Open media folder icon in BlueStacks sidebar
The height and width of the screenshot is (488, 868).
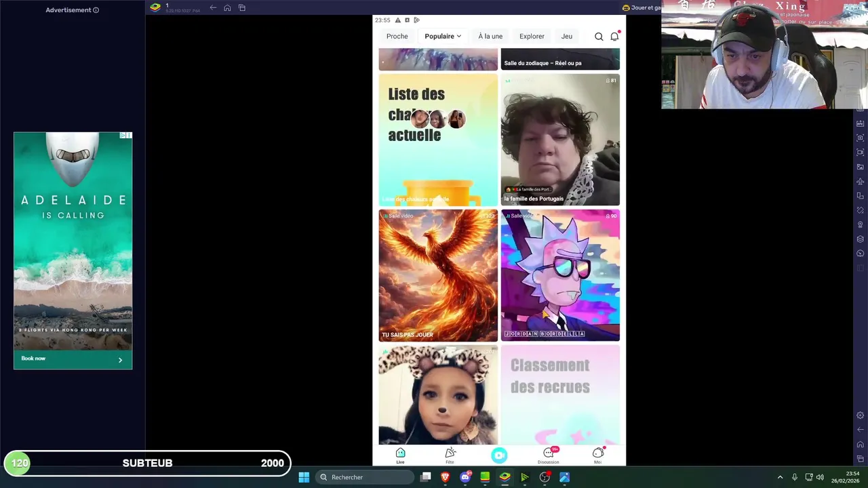click(861, 167)
